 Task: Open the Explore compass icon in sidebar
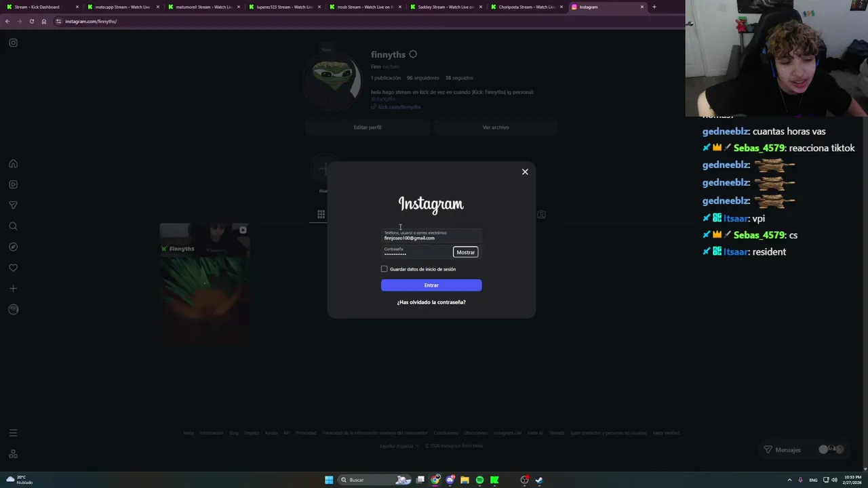[x=13, y=247]
